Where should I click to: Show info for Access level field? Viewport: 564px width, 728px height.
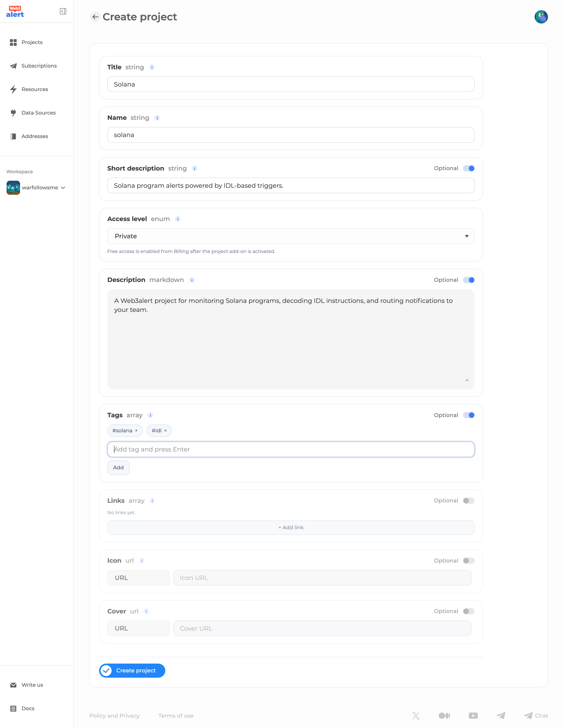[x=178, y=219]
